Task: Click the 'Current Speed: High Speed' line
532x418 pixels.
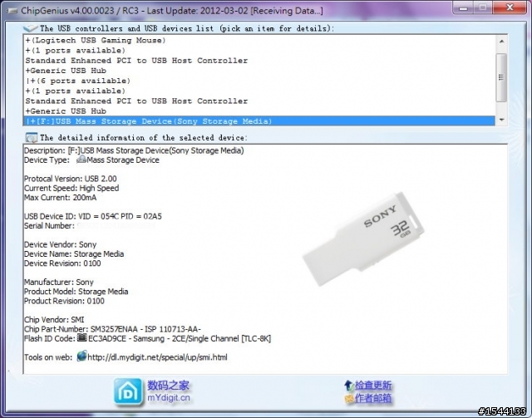Action: (x=71, y=188)
